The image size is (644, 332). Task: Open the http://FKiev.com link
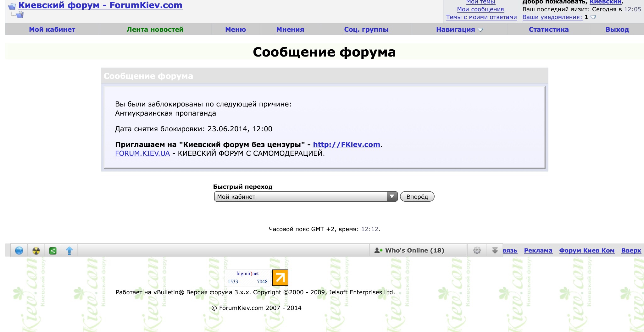[x=347, y=144]
